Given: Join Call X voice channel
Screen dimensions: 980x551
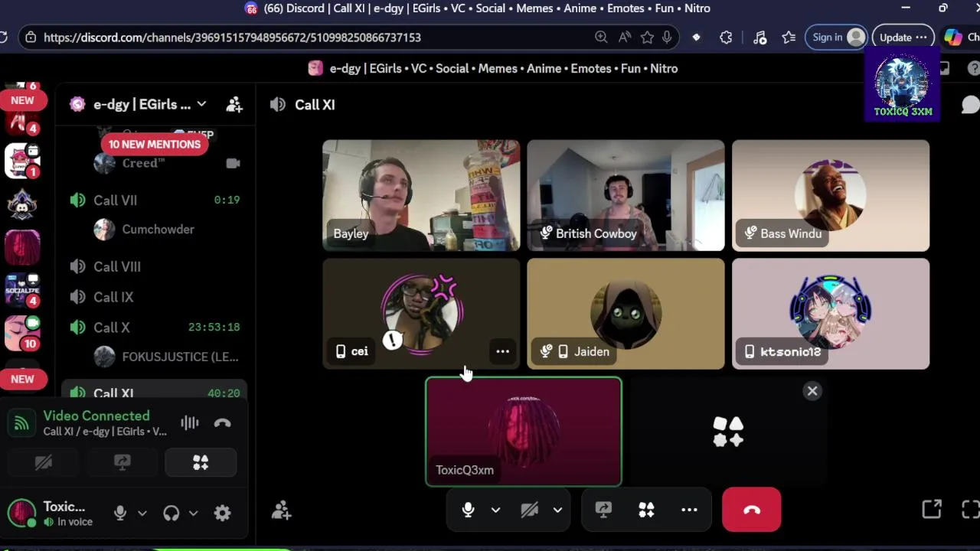Looking at the screenshot, I should pos(154,327).
